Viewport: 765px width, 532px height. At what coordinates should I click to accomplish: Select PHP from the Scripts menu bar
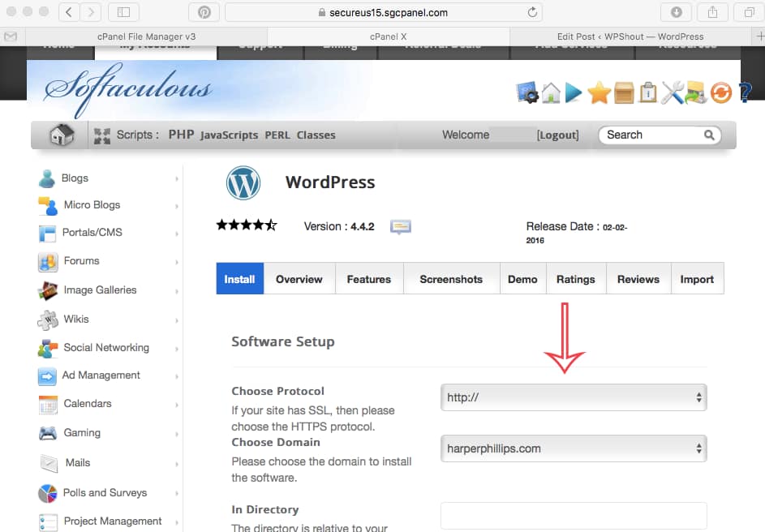[183, 134]
